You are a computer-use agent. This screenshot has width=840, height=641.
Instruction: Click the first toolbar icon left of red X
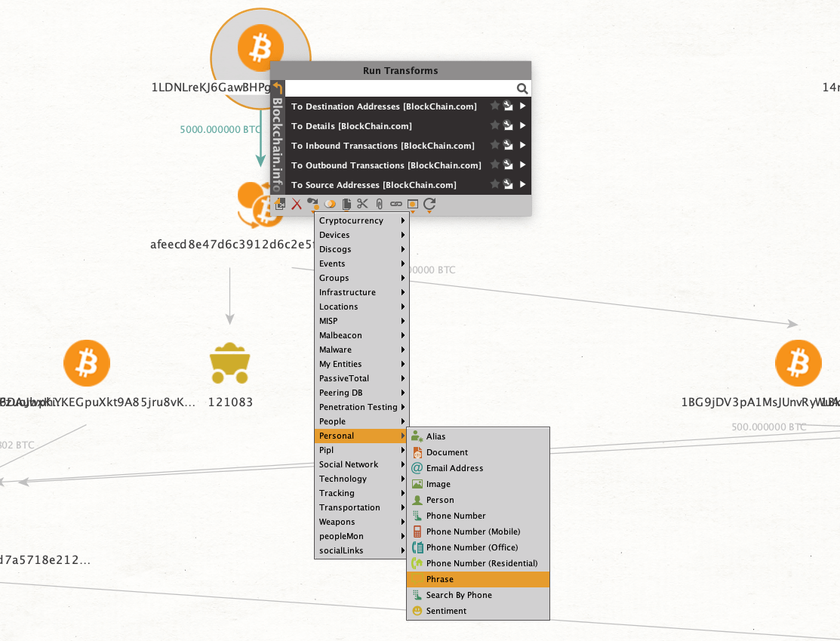click(x=280, y=204)
